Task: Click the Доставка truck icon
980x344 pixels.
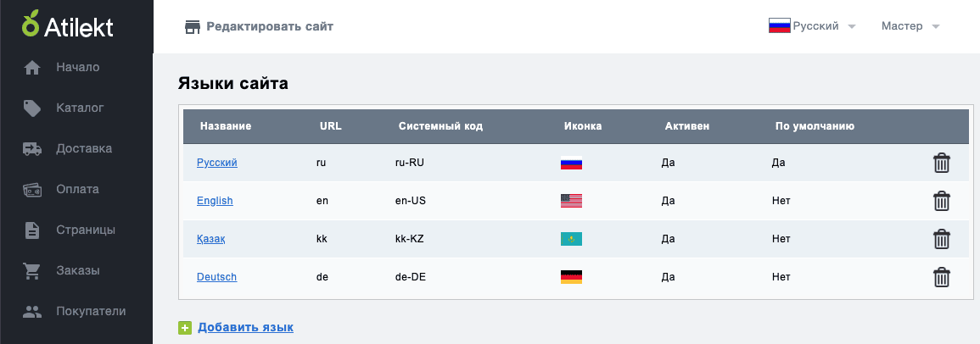Action: point(32,149)
